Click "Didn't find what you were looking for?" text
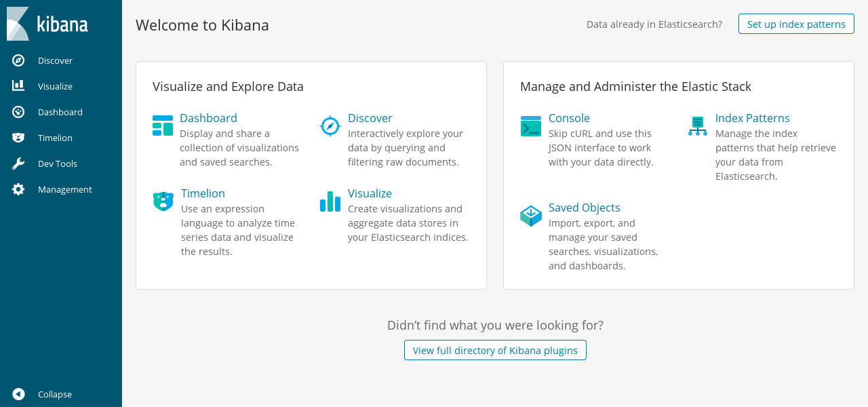The height and width of the screenshot is (407, 868). 495,325
